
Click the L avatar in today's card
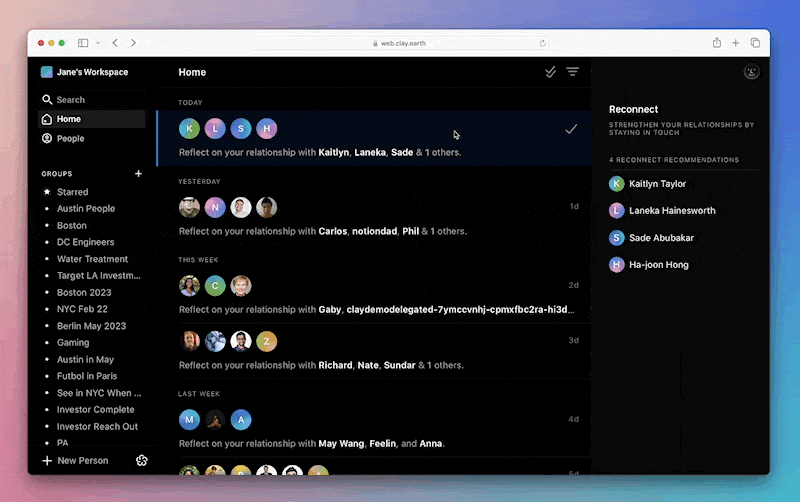215,129
